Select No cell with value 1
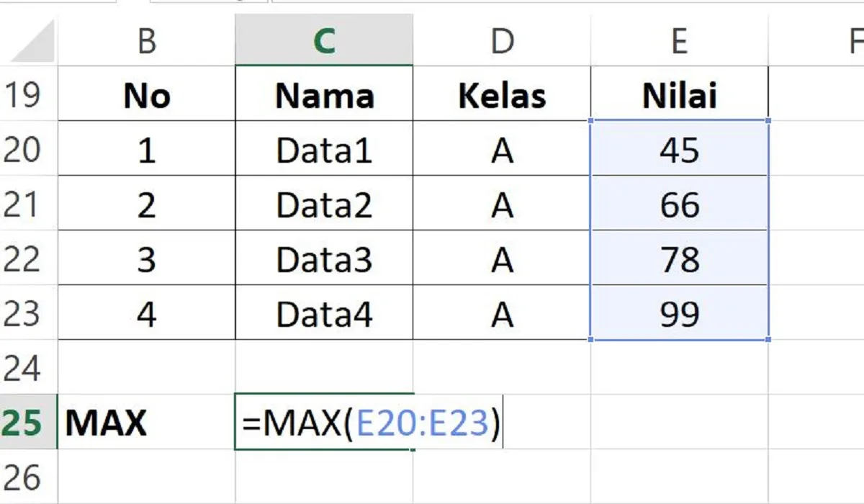 pos(147,149)
